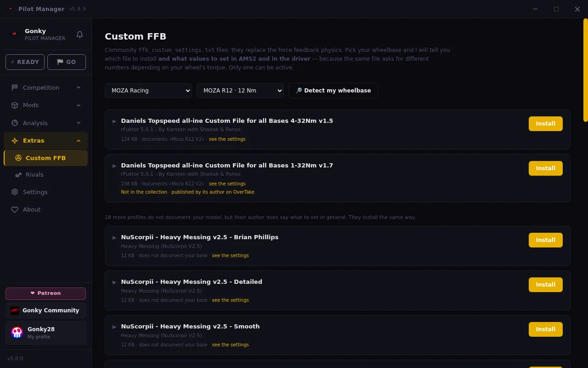See the settings for Heavy Messing Smooth
This screenshot has height=368, width=588.
click(x=230, y=345)
